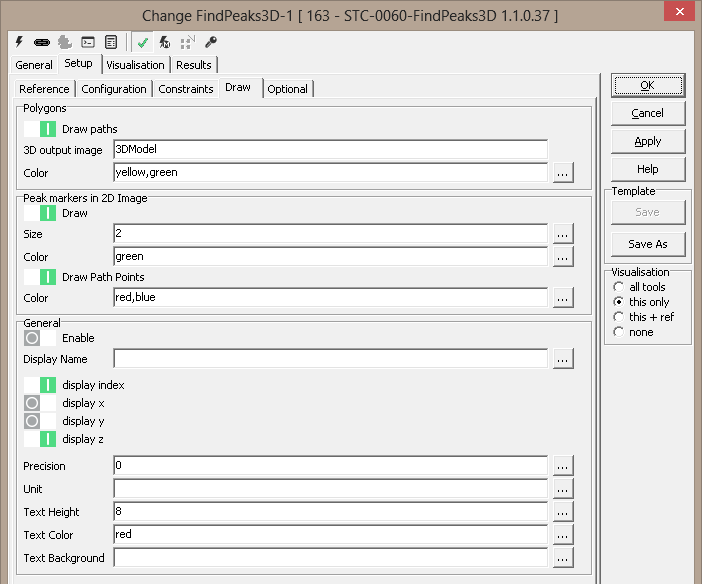Switch to the Constraints tab

(x=186, y=89)
